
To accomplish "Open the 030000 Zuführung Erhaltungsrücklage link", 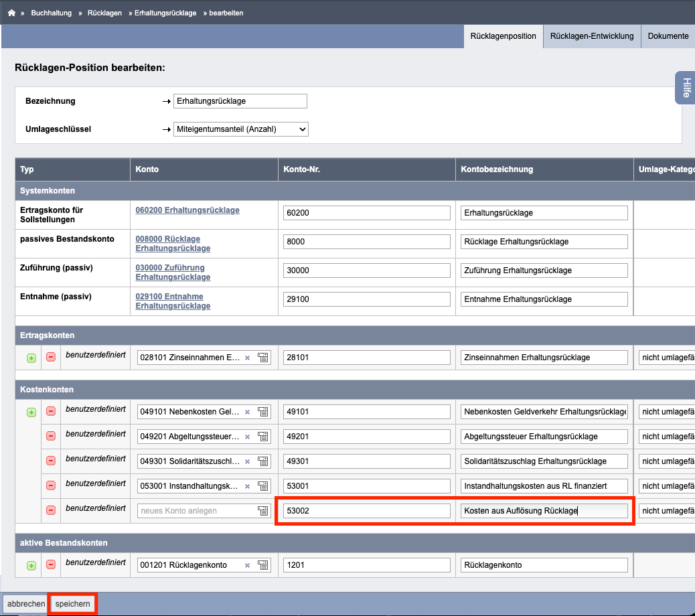I will tap(173, 273).
